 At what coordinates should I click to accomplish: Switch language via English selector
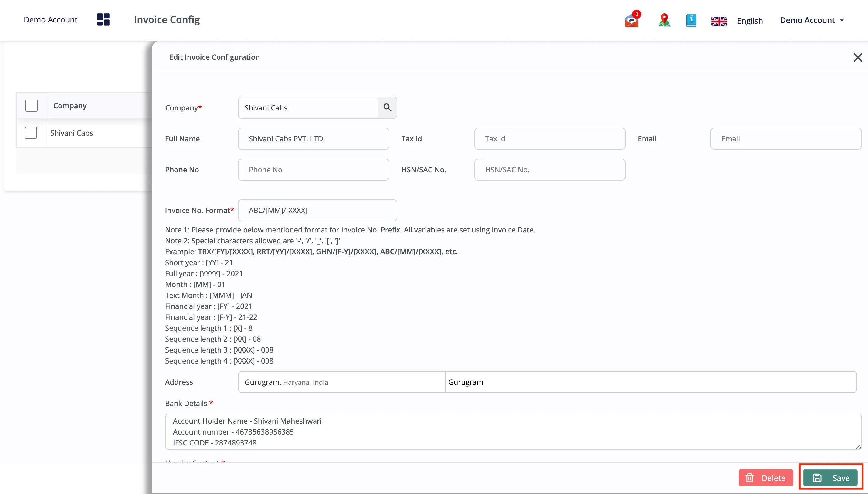(x=750, y=21)
